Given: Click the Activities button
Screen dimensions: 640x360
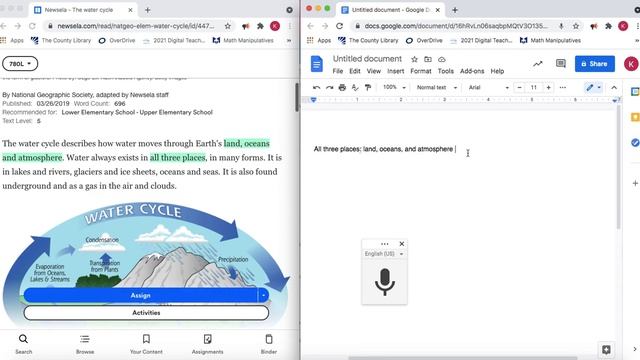Looking at the screenshot, I should [x=146, y=313].
